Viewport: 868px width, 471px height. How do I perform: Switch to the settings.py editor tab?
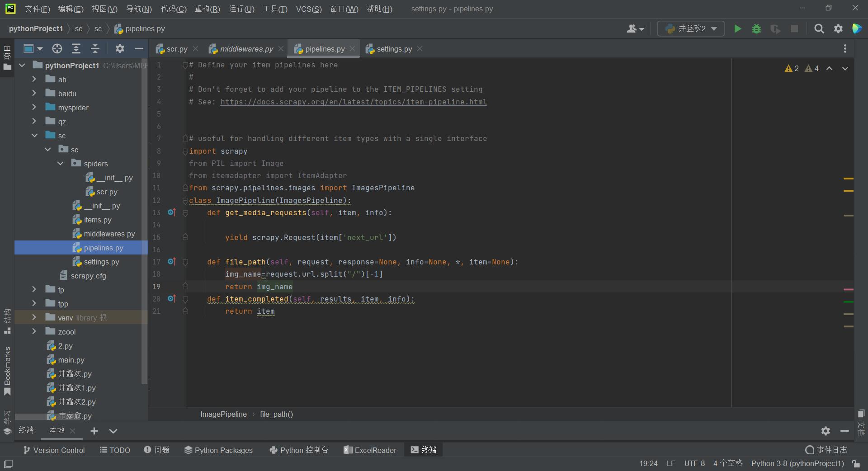coord(394,49)
